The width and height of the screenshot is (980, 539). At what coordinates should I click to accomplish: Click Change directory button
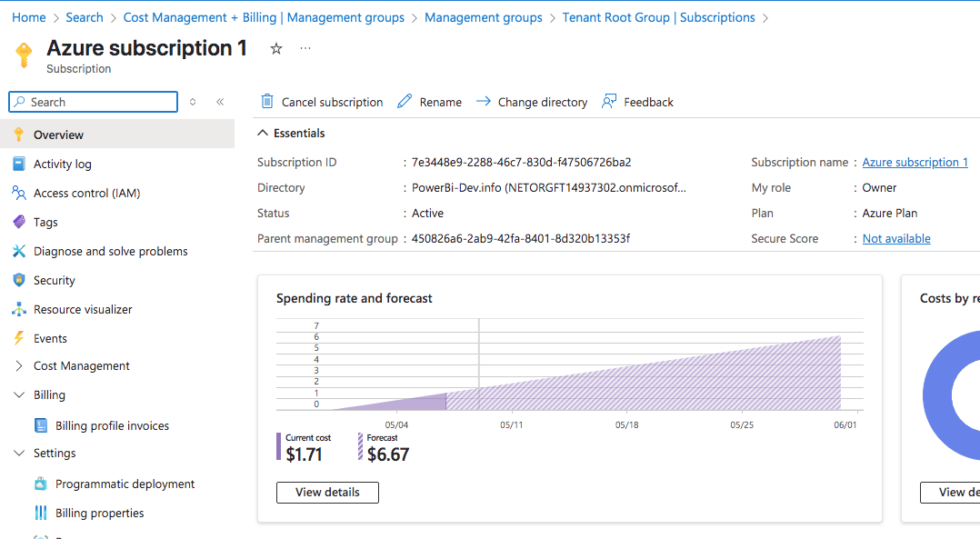pos(532,102)
